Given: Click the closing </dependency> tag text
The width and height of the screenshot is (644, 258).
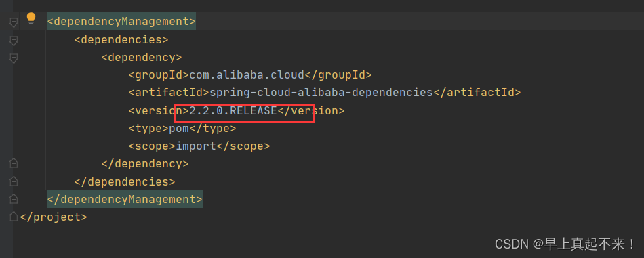Looking at the screenshot, I should coord(145,164).
